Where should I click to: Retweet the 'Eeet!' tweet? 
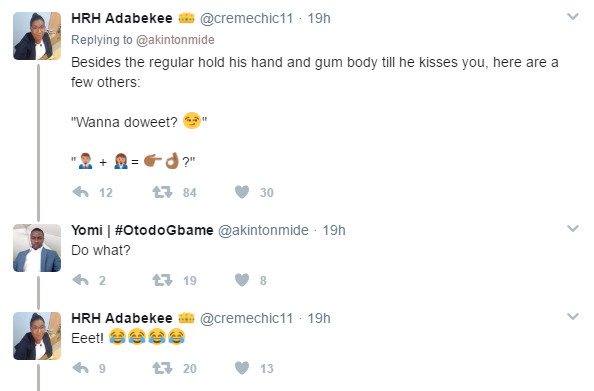tap(162, 368)
